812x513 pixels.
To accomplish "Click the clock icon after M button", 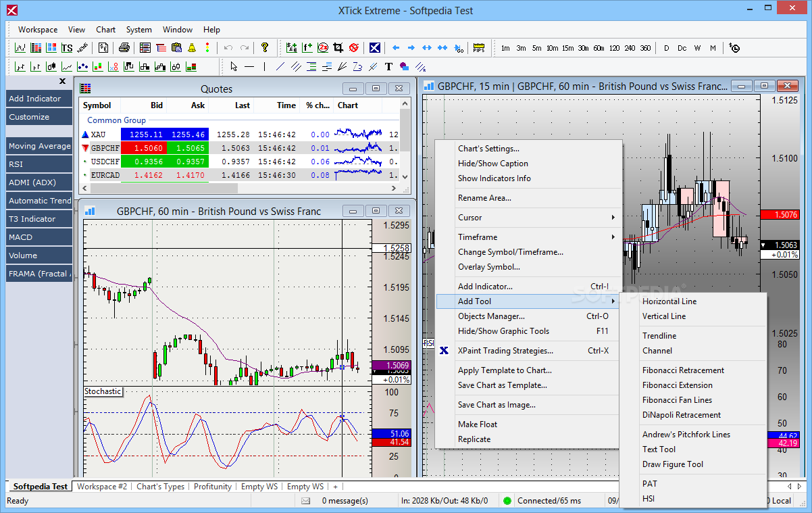I will coord(734,48).
